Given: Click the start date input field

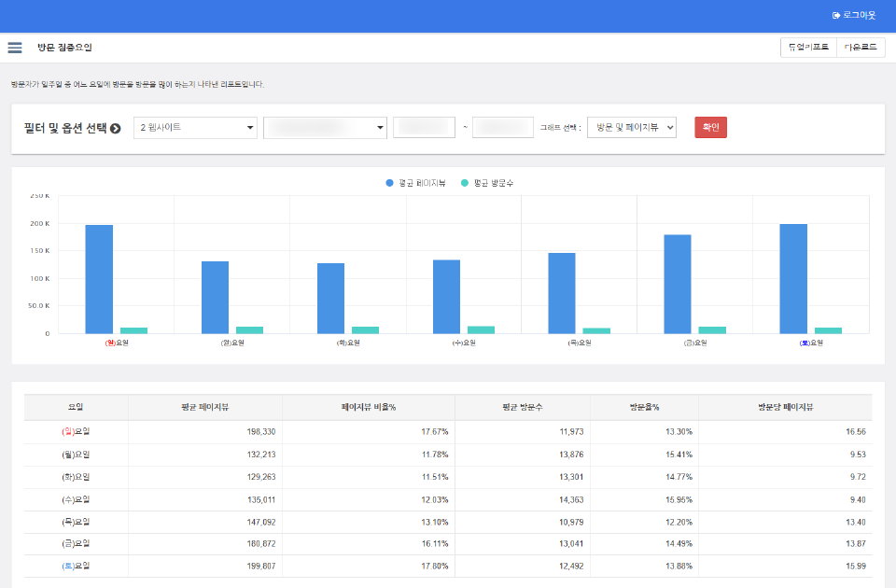Looking at the screenshot, I should (424, 128).
